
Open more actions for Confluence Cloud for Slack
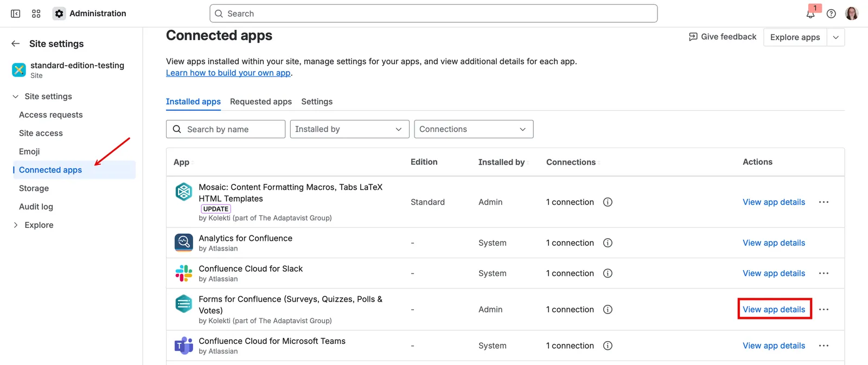824,273
